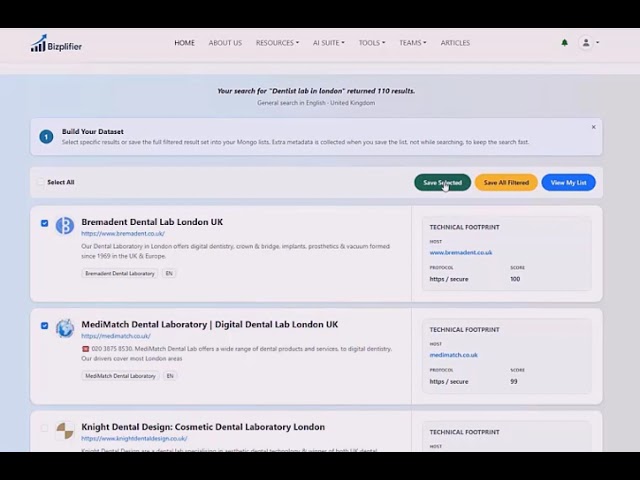Click the Save Selected button

click(442, 182)
